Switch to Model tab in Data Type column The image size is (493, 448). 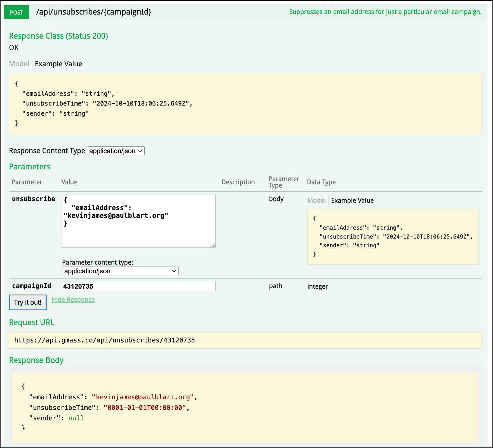(316, 200)
